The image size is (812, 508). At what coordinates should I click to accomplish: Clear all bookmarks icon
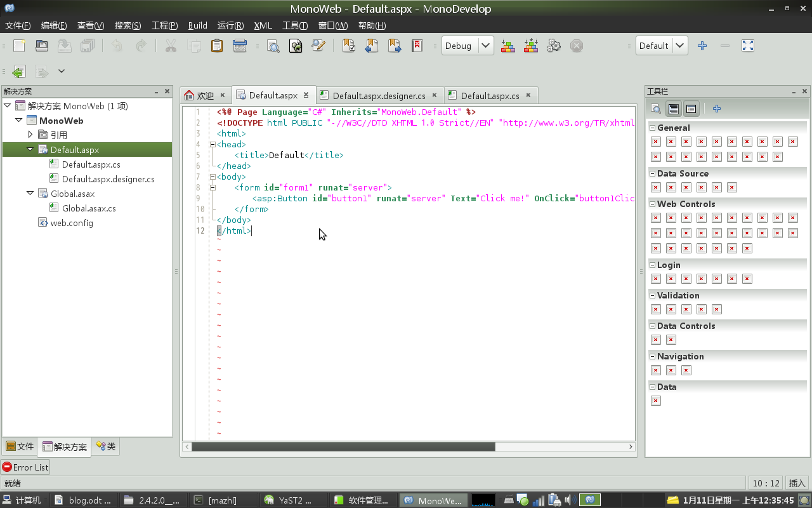click(x=417, y=46)
